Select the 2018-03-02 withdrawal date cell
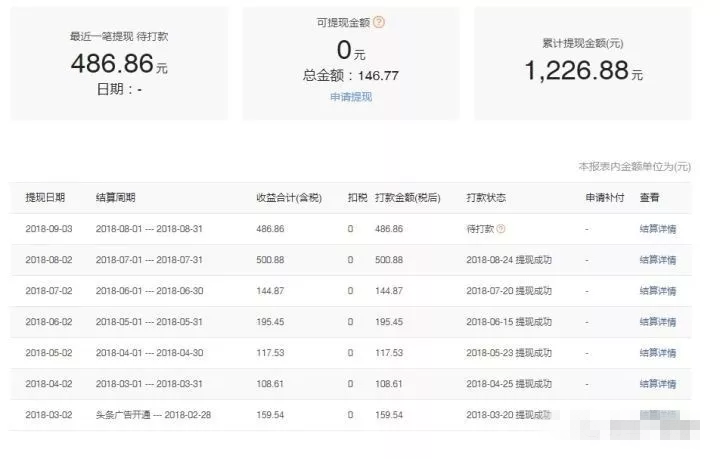 pyautogui.click(x=49, y=414)
